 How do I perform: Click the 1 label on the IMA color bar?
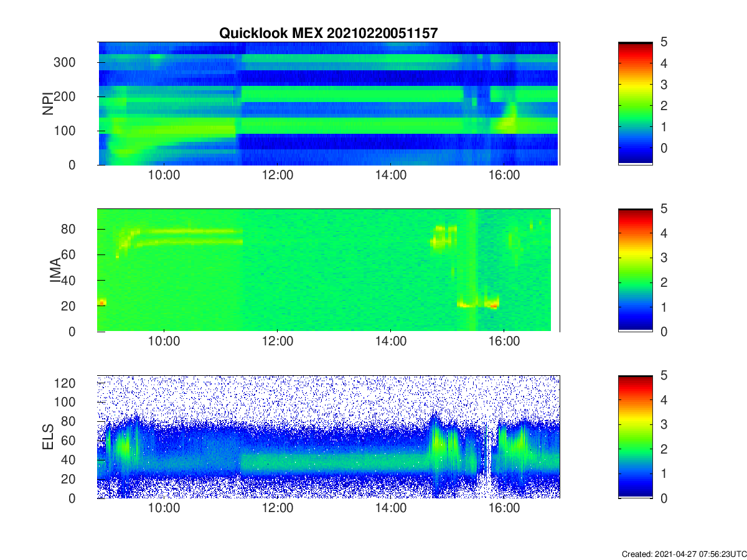coord(664,307)
